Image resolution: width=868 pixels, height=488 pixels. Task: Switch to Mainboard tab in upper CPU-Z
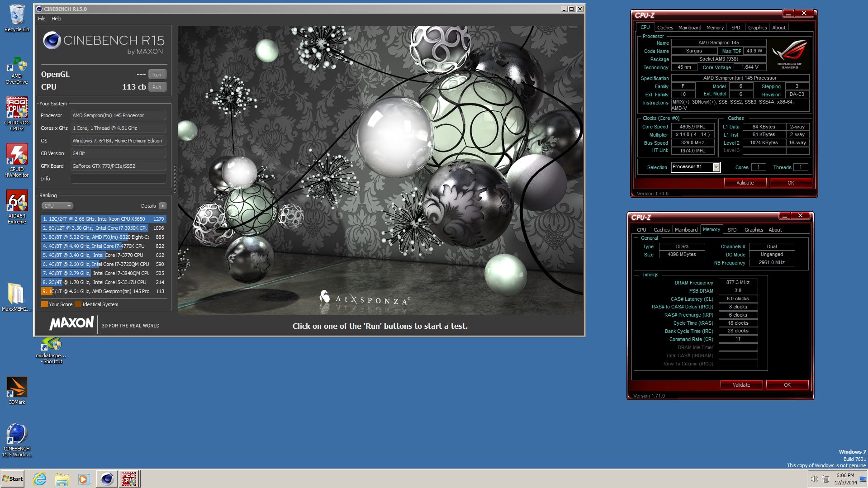(x=690, y=28)
